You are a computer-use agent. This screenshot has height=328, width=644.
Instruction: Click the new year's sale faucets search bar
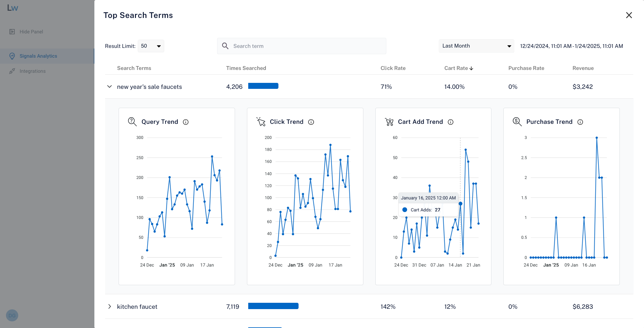tap(263, 86)
